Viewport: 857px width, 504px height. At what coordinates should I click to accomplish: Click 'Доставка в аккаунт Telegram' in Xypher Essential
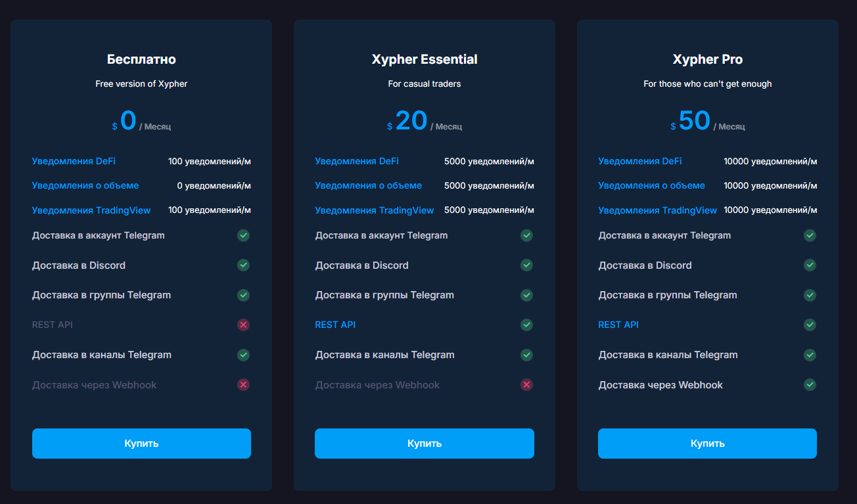382,235
